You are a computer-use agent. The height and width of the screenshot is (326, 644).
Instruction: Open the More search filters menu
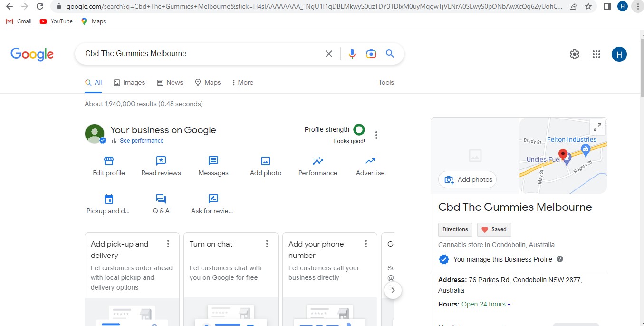[x=242, y=82]
